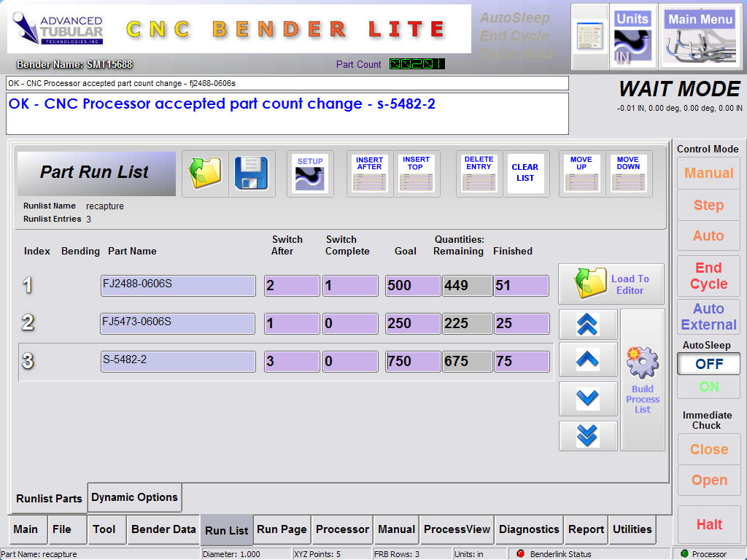Image resolution: width=747 pixels, height=560 pixels.
Task: Edit Goal field for FJ2488-0606S
Action: [x=412, y=286]
